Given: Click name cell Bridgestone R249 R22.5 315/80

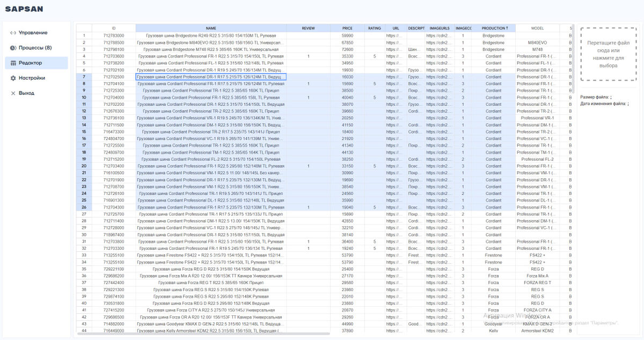Looking at the screenshot, I should (211, 35).
